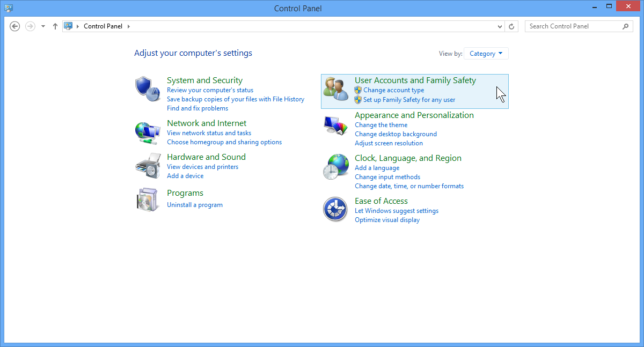Open the Clock, Language, and Region globe icon

tap(336, 167)
